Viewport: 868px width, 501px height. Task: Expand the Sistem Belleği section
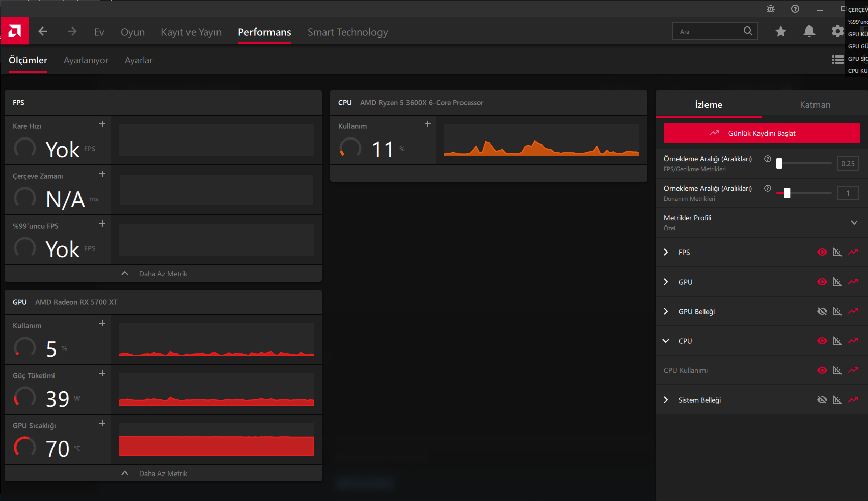coord(666,400)
